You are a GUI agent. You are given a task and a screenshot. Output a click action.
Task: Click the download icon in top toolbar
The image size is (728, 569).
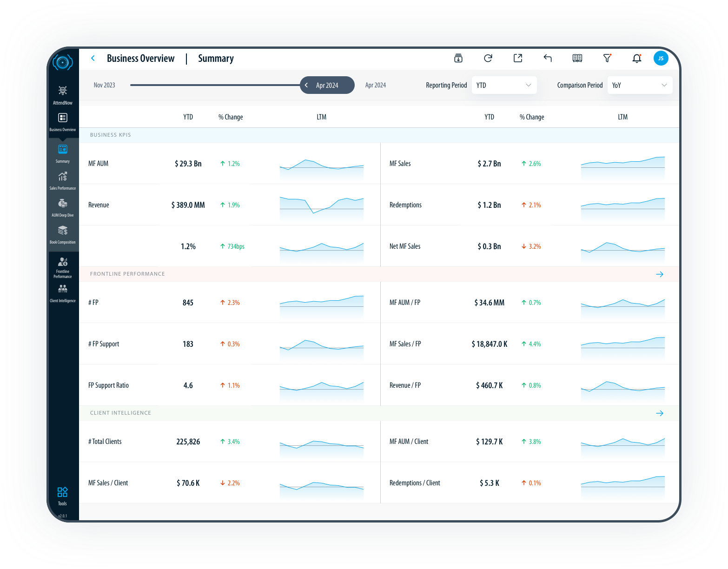(x=458, y=58)
